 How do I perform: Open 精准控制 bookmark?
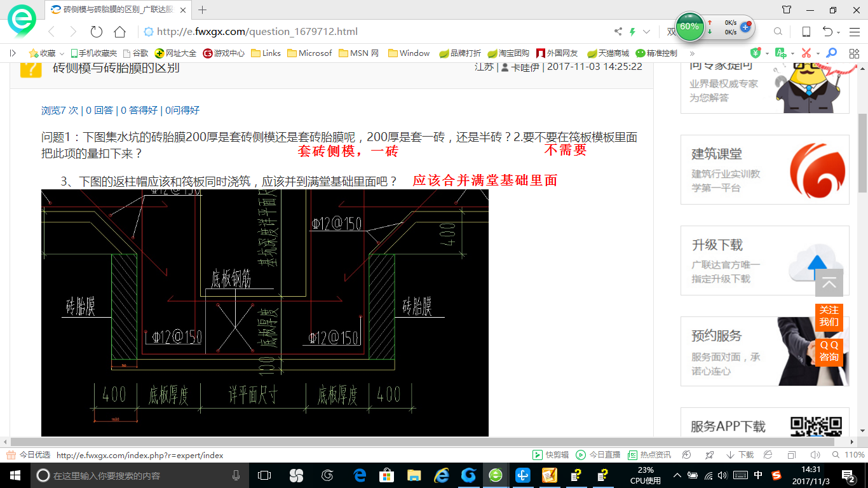point(656,53)
